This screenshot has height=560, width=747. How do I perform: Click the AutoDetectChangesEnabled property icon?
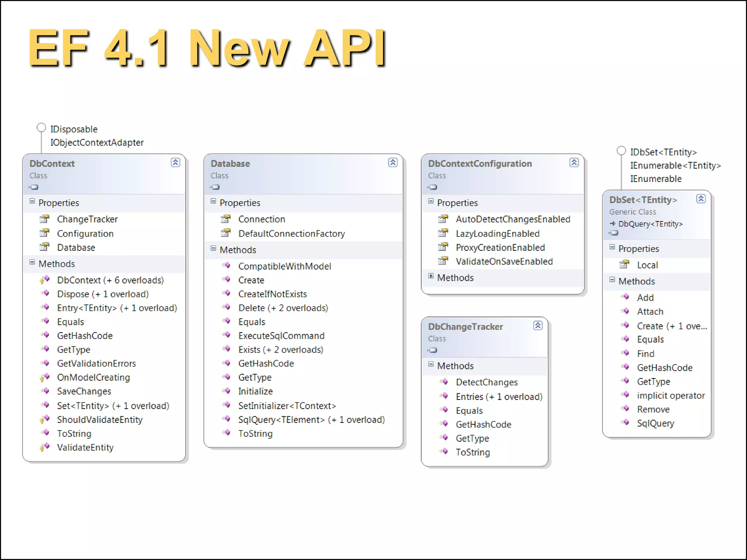[x=443, y=219]
